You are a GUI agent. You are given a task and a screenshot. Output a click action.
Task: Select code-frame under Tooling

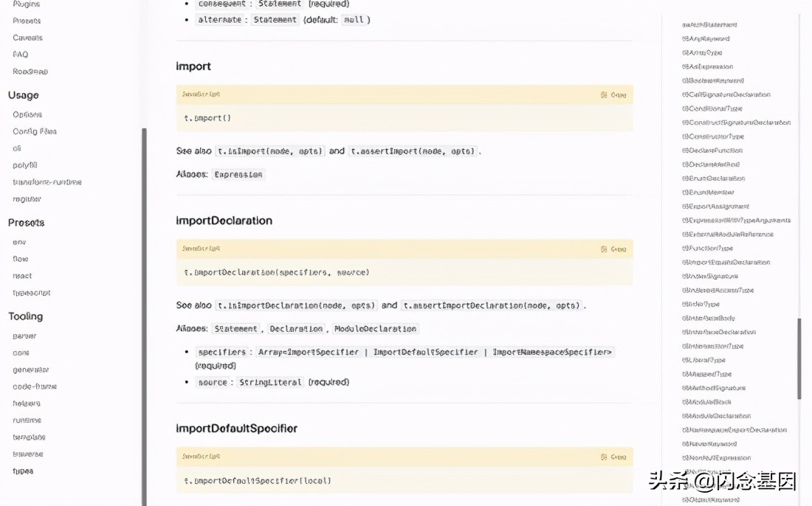click(x=35, y=387)
